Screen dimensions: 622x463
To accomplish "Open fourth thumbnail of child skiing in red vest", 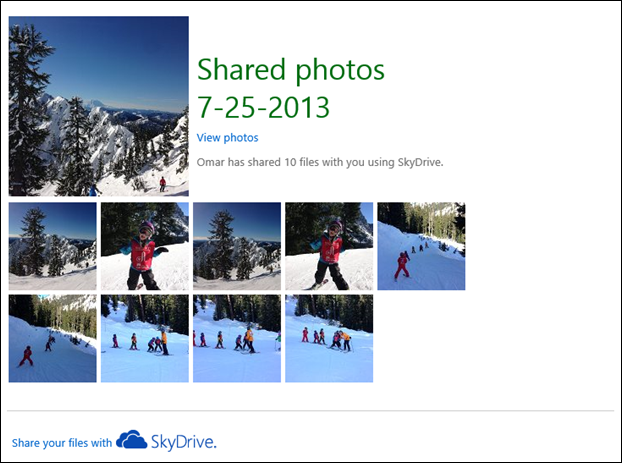I will [329, 246].
